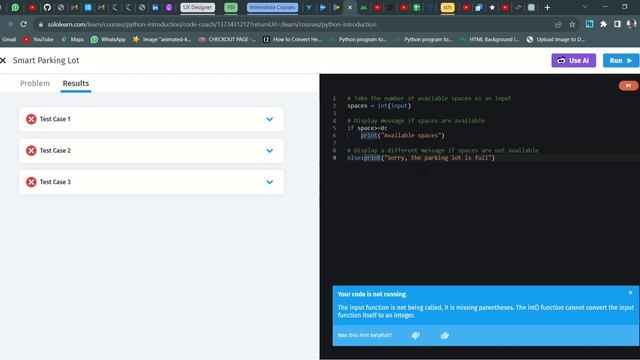Image resolution: width=640 pixels, height=360 pixels.
Task: Switch to the green spreadsheet tab
Action: click(x=416, y=7)
